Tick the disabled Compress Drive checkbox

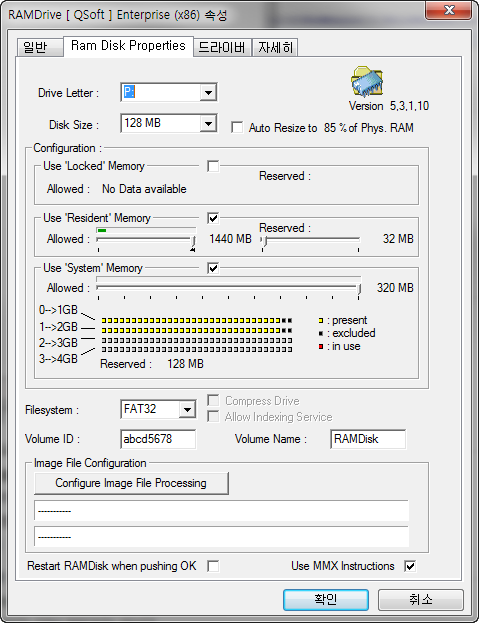pos(213,400)
